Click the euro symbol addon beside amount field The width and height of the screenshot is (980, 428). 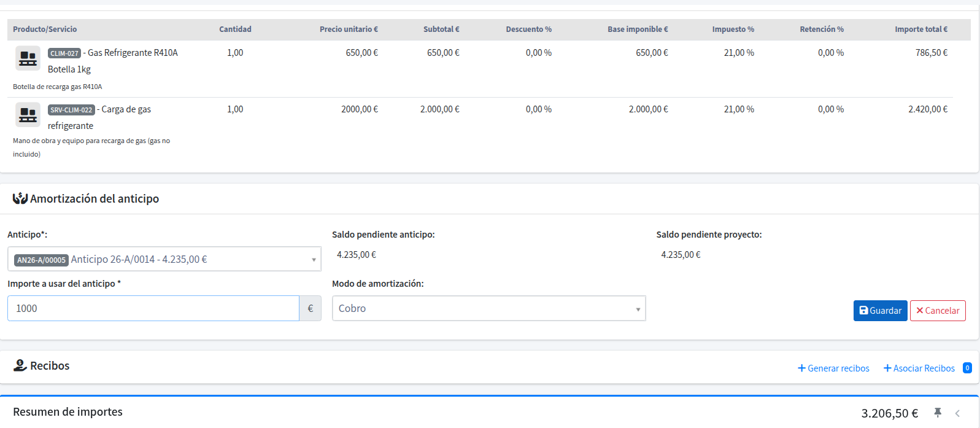click(311, 308)
